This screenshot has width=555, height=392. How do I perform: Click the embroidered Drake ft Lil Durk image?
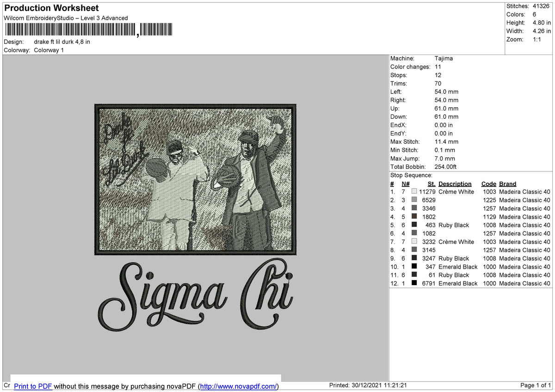[x=195, y=179]
